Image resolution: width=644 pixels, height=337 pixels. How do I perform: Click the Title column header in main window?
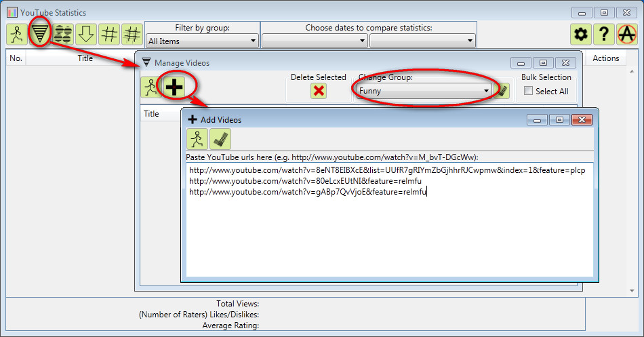(x=85, y=58)
